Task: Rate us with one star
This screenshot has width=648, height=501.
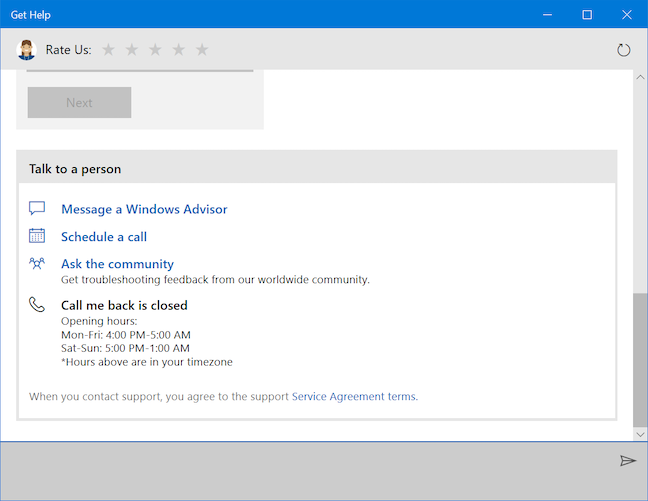Action: [108, 49]
